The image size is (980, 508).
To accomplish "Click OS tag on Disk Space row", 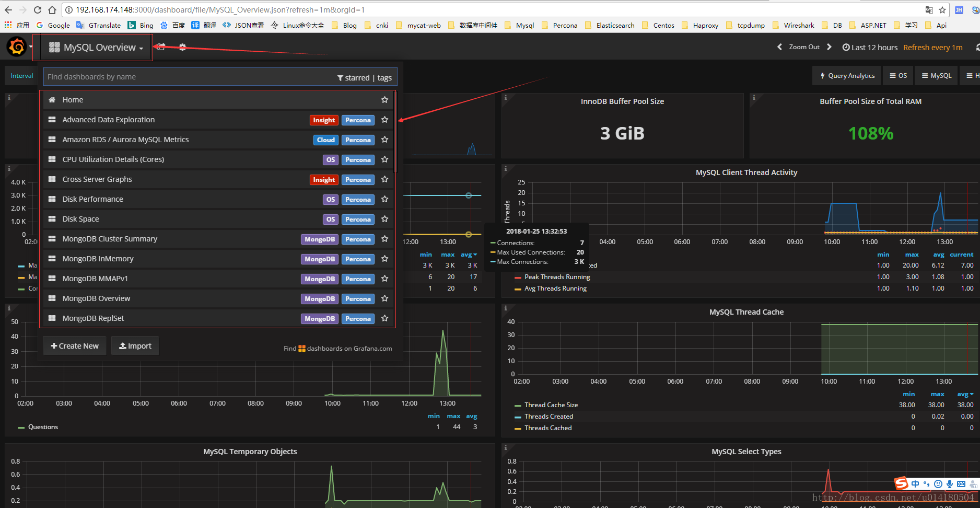I will tap(331, 220).
